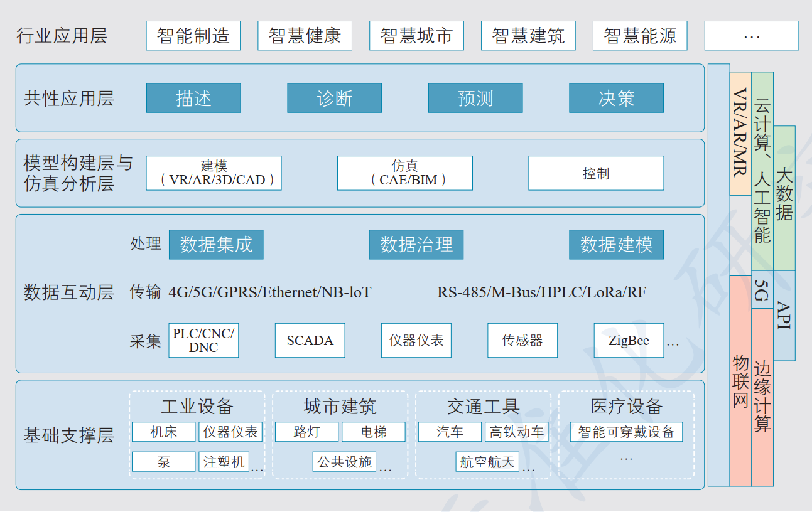
Task: Click 仪器仪表 box under 工业设备
Action: [x=230, y=432]
